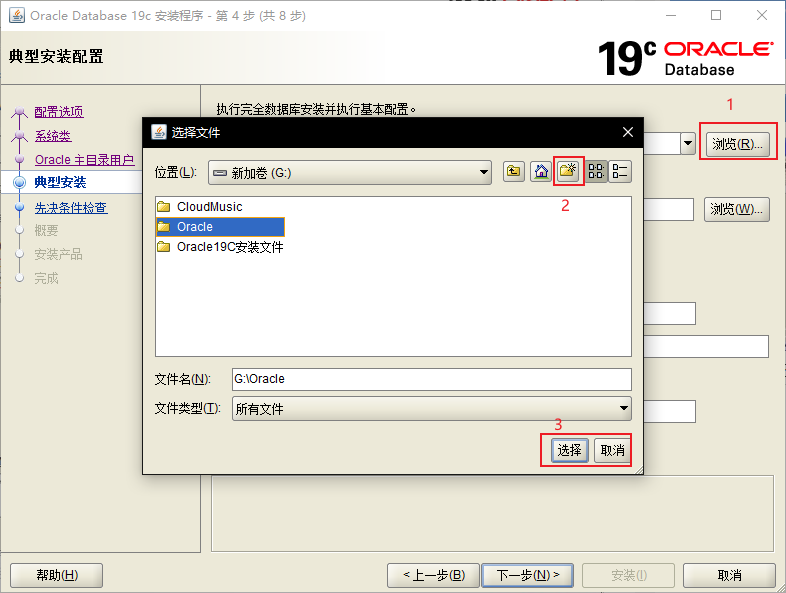
Task: Select the 典型安装 step
Action: coord(60,182)
